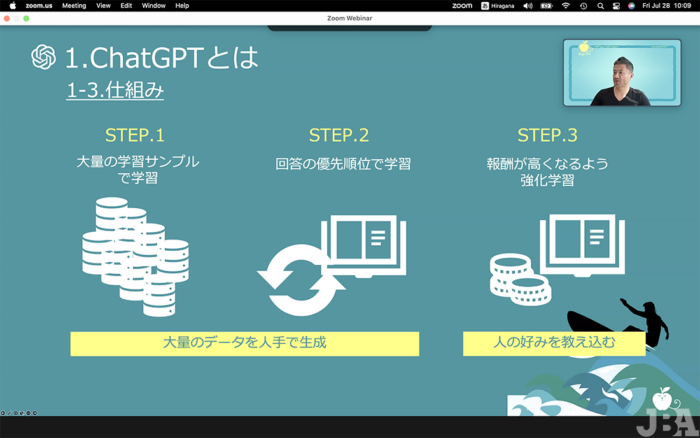Screen dimensions: 700x438
Task: Click the STEP.3 heading
Action: point(547,135)
